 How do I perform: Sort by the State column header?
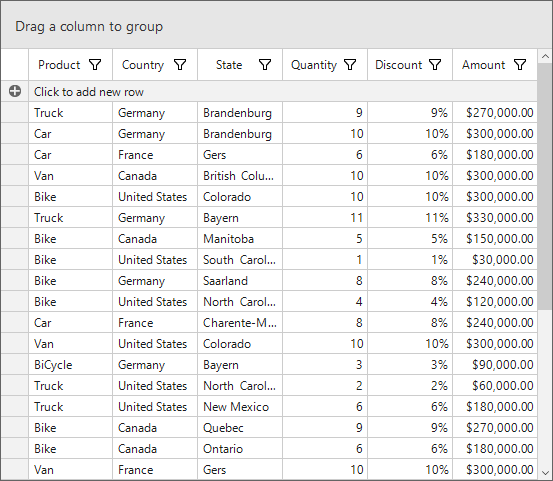229,65
